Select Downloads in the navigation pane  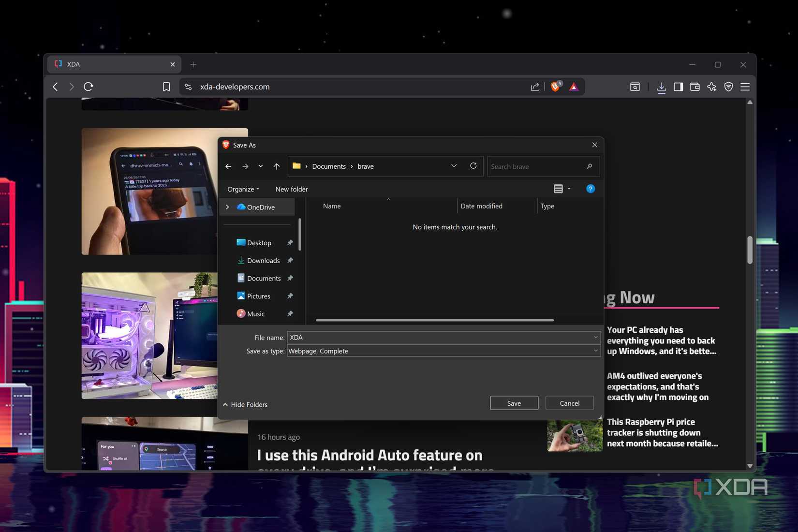point(263,261)
